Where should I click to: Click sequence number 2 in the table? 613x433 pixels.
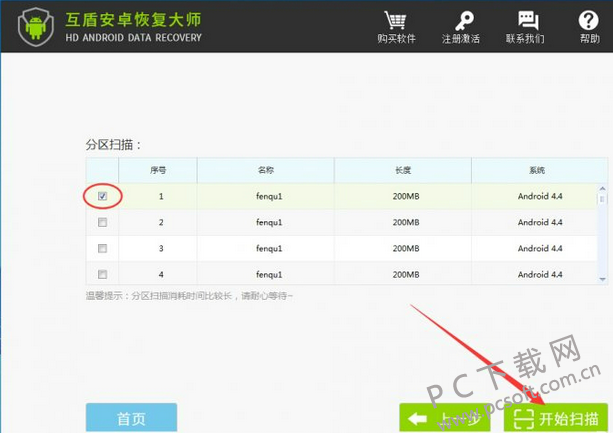pyautogui.click(x=161, y=222)
